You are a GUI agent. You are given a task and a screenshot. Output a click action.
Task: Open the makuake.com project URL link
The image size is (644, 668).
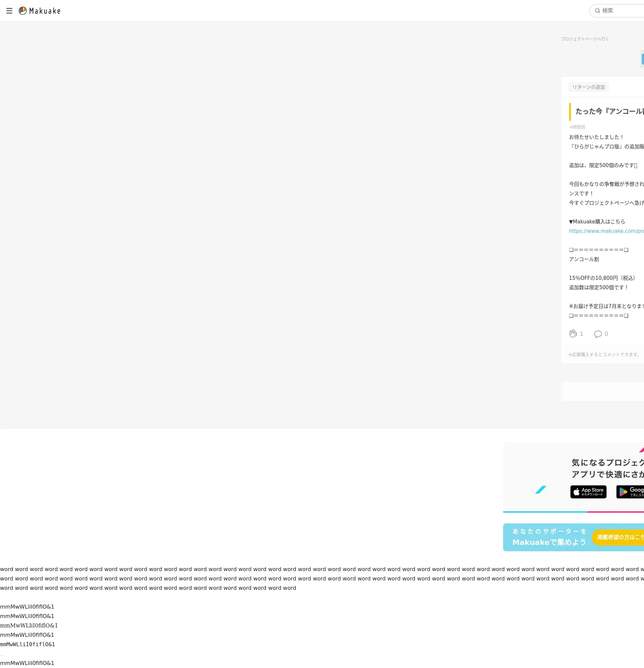pyautogui.click(x=606, y=231)
